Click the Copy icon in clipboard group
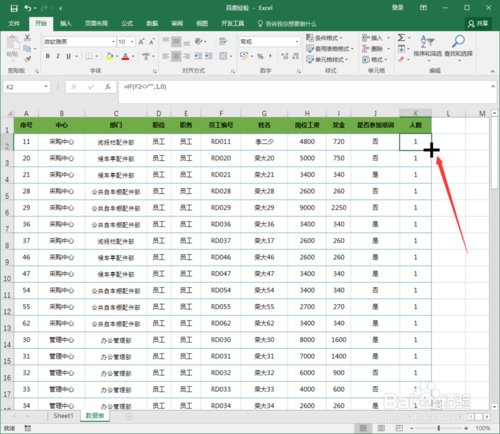Viewport: 500px width, 434px height. point(27,49)
